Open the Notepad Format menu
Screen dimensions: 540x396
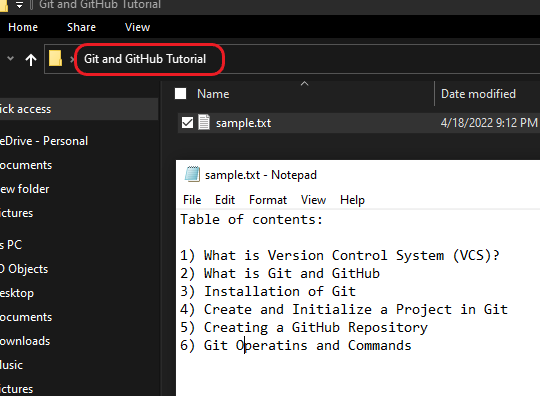tap(268, 200)
